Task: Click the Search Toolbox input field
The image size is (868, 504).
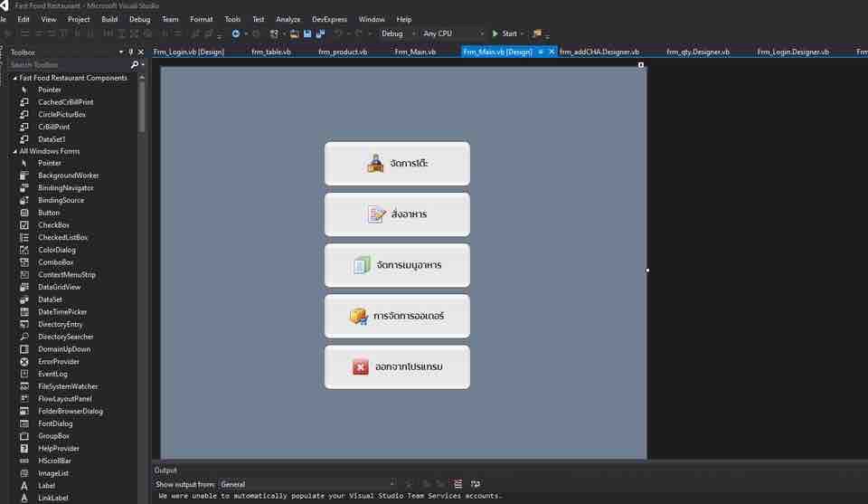Action: tap(70, 65)
